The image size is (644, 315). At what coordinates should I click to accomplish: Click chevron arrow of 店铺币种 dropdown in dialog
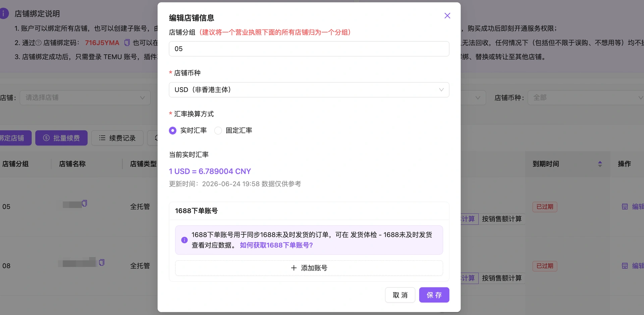pyautogui.click(x=441, y=90)
